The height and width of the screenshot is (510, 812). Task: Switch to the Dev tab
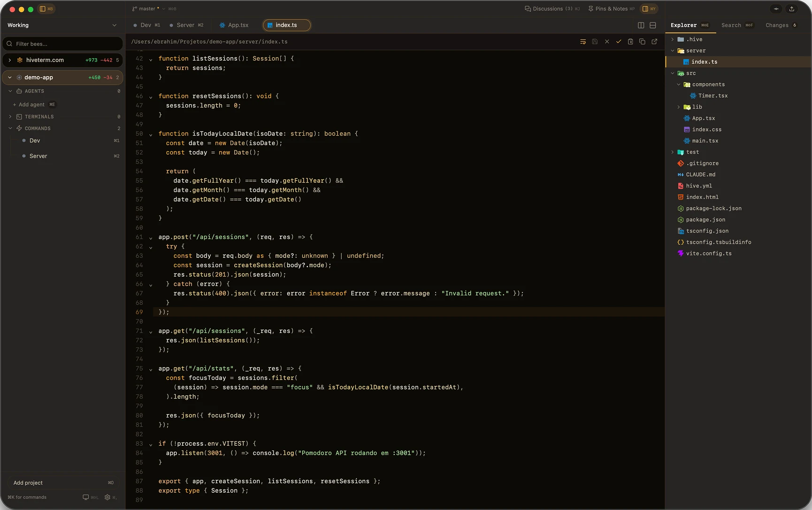(147, 25)
